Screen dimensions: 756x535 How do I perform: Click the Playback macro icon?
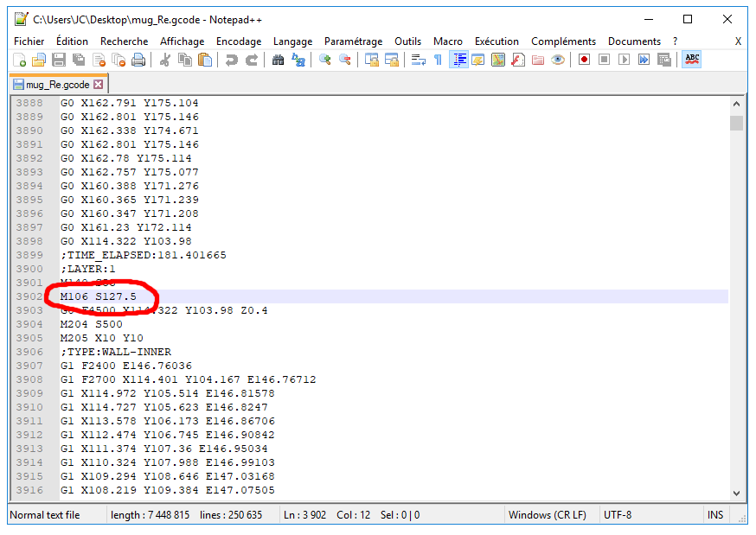pos(625,60)
